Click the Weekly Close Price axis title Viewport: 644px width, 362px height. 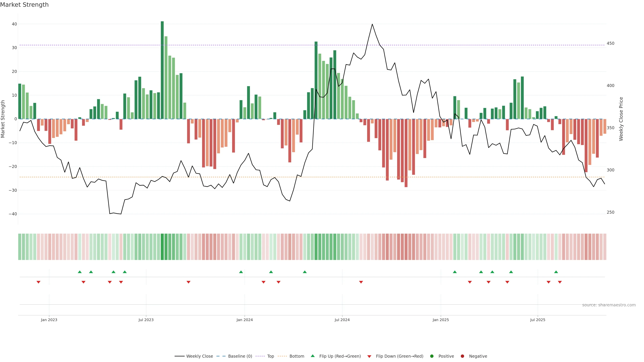621,119
